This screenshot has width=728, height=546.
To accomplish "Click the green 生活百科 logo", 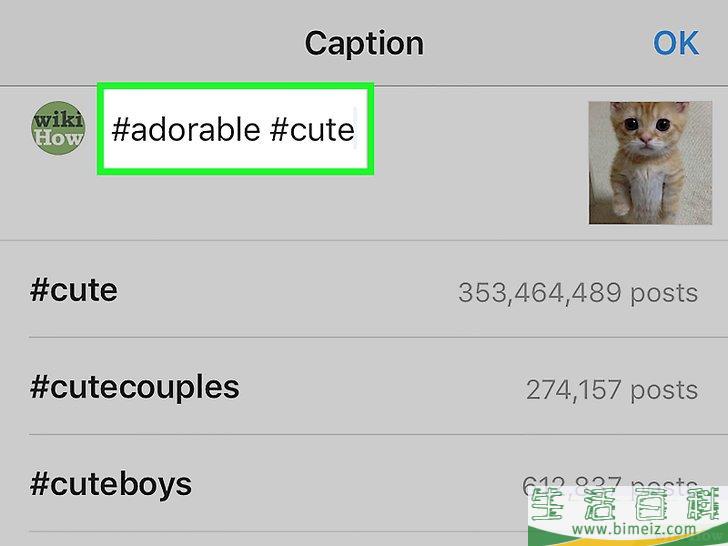I will tap(629, 504).
